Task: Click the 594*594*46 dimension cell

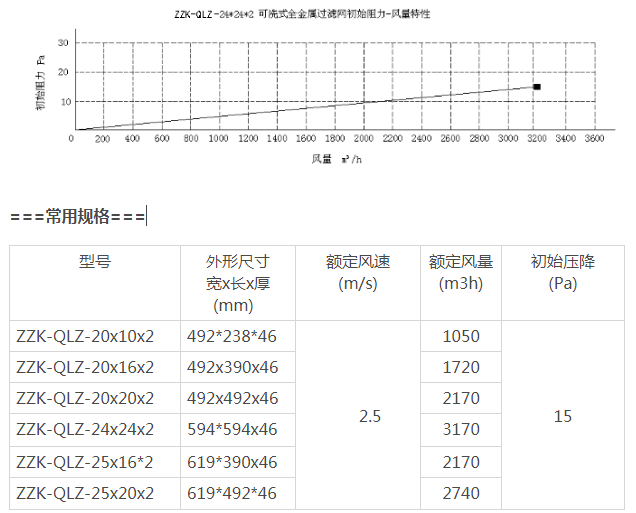Action: (x=233, y=429)
